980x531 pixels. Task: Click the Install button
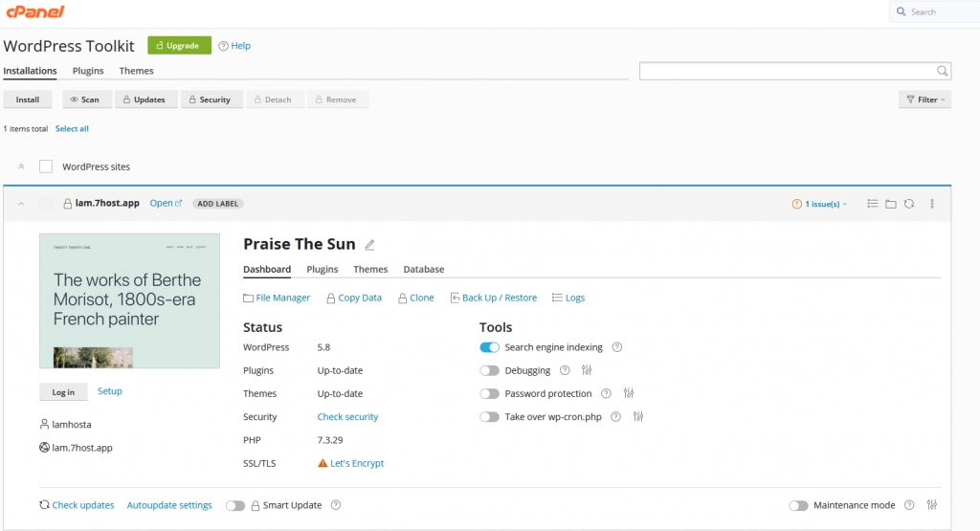[28, 100]
